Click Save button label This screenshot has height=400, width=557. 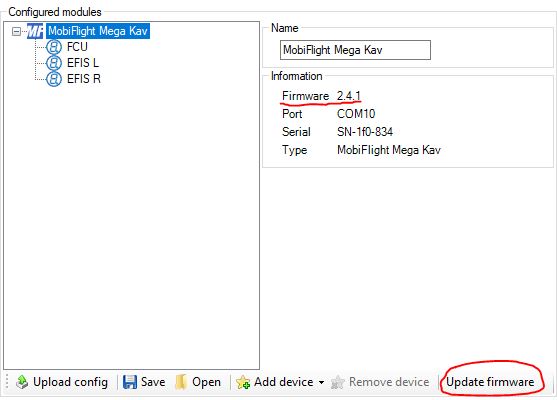coord(153,382)
